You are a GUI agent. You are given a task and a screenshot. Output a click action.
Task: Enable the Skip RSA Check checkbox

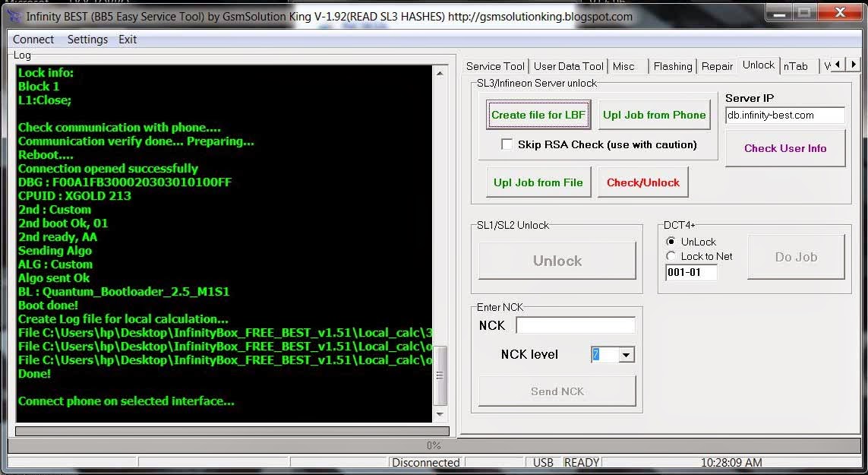[507, 144]
